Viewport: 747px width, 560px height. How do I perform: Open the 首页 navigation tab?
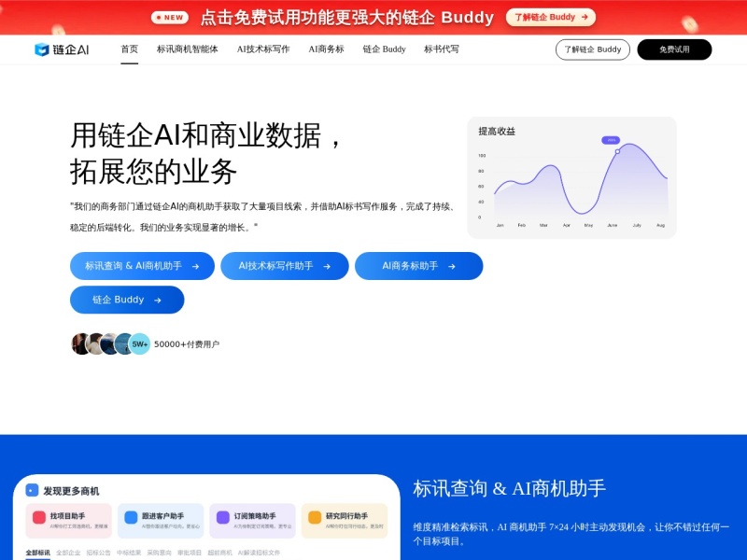(129, 49)
